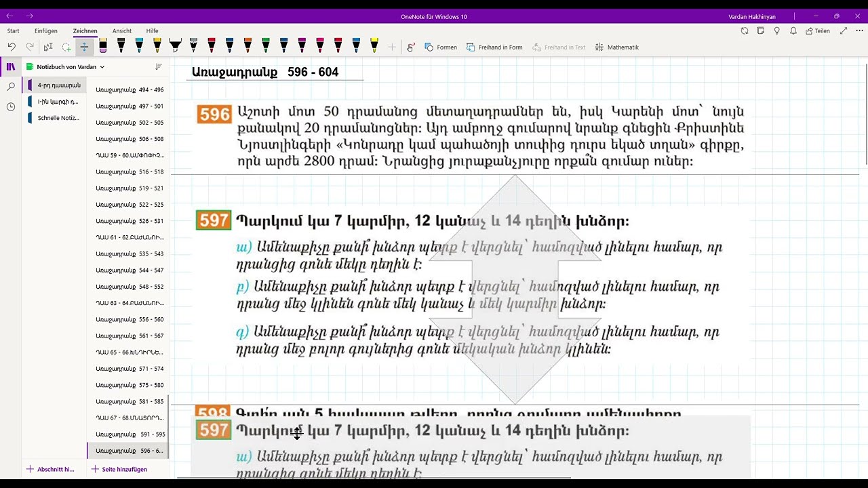Open the Formen shapes gallery
The height and width of the screenshot is (488, 868).
441,47
